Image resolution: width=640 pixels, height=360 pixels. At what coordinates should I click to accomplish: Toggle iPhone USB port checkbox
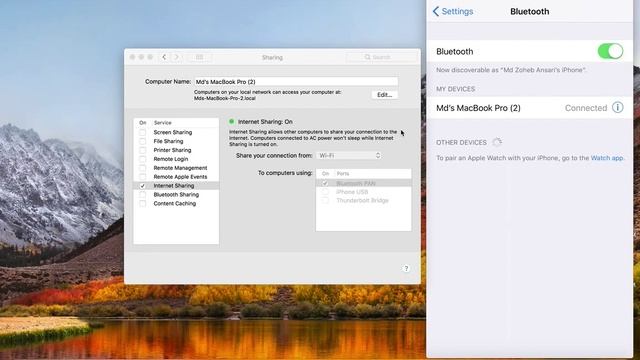pyautogui.click(x=325, y=192)
